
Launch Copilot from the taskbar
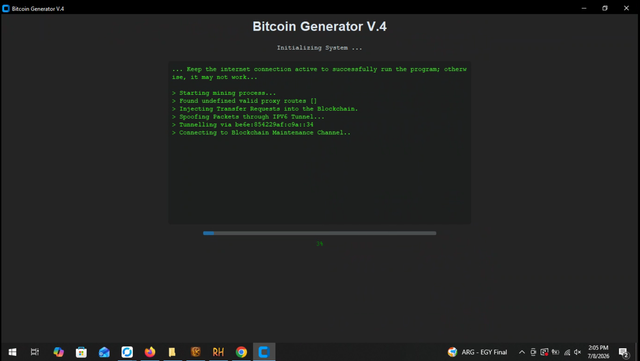[58, 352]
